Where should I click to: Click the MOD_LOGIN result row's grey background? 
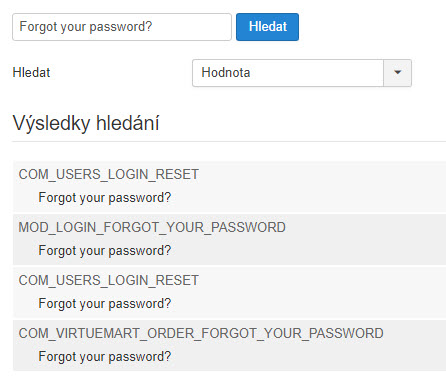coord(333,248)
